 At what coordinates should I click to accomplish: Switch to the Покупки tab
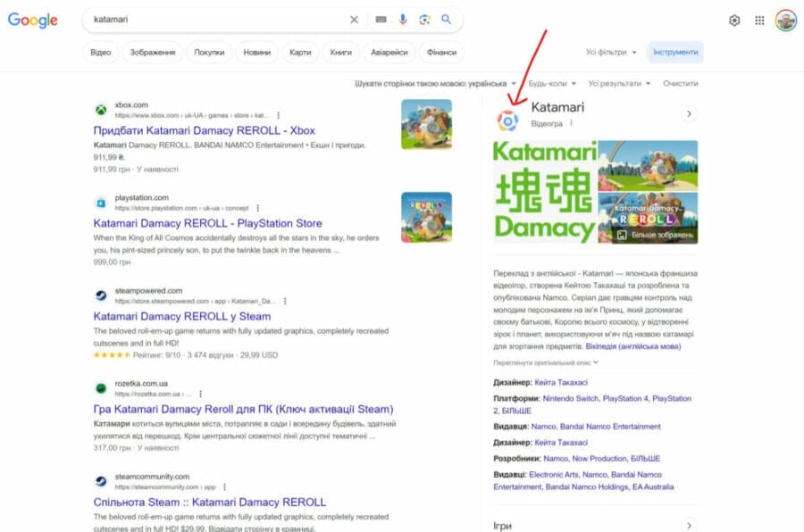(x=209, y=53)
